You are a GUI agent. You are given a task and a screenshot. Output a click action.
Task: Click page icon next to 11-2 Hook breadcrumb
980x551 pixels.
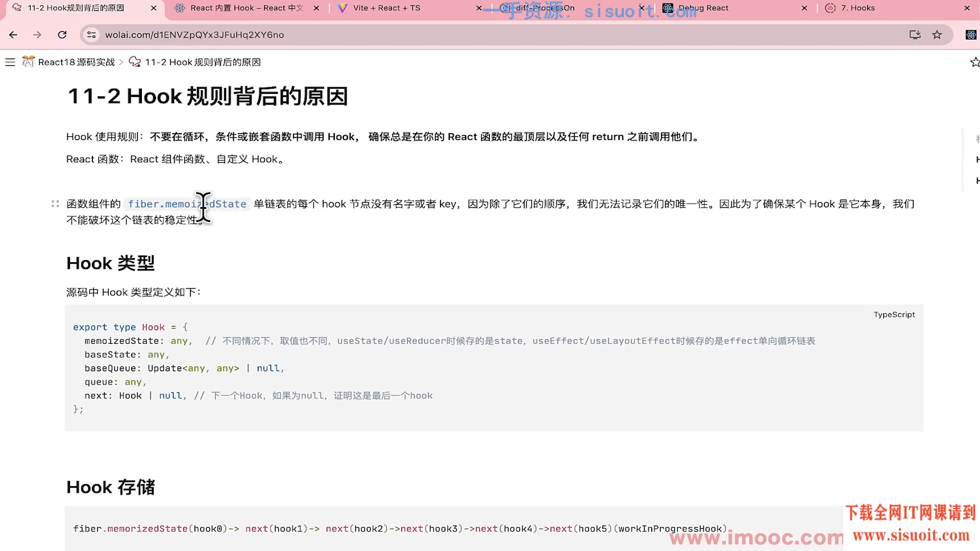[x=135, y=62]
